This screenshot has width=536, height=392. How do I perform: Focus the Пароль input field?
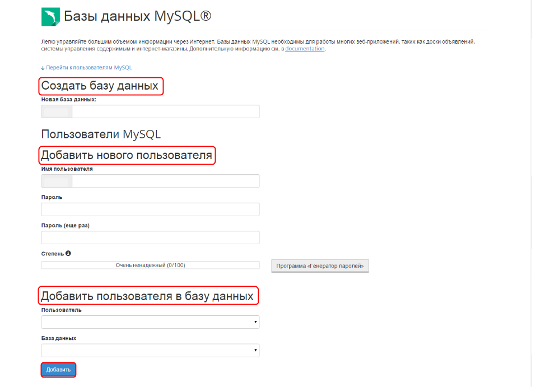pos(150,209)
